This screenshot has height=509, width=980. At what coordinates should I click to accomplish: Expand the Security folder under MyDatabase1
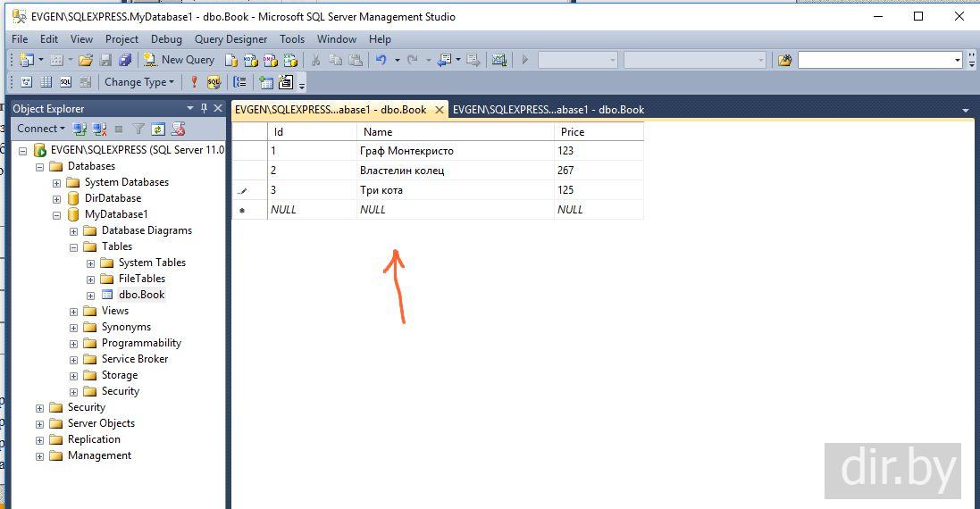tap(73, 391)
